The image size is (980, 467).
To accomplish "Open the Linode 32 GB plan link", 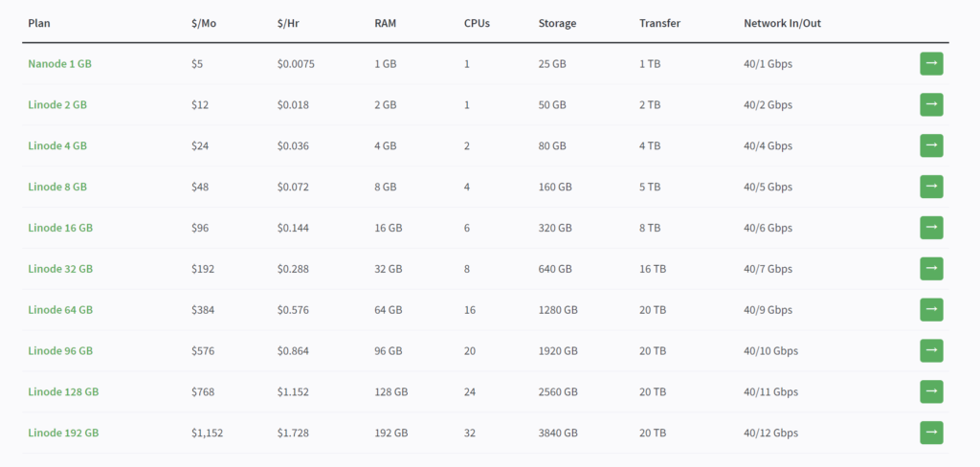I will tap(60, 270).
